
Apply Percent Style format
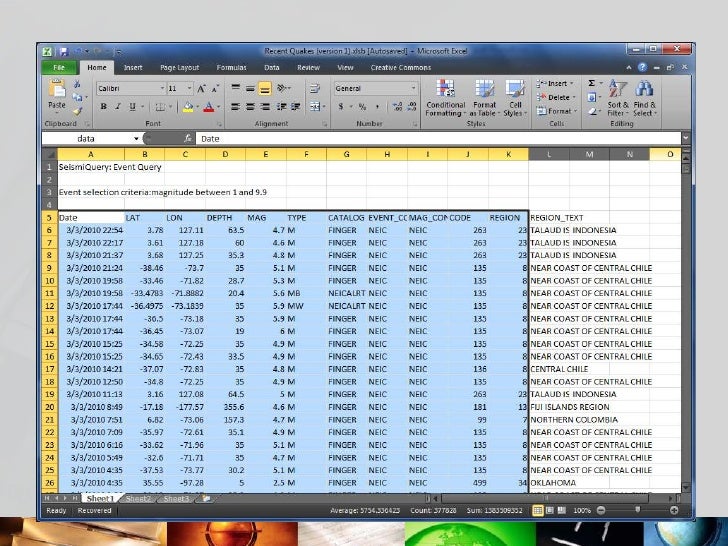pos(362,107)
